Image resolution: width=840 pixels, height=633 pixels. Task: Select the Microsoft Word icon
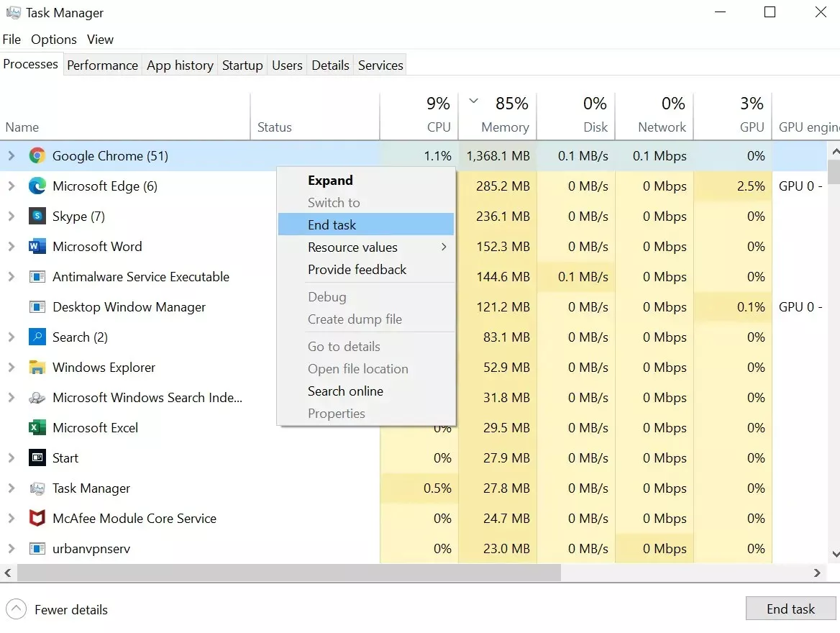[37, 247]
